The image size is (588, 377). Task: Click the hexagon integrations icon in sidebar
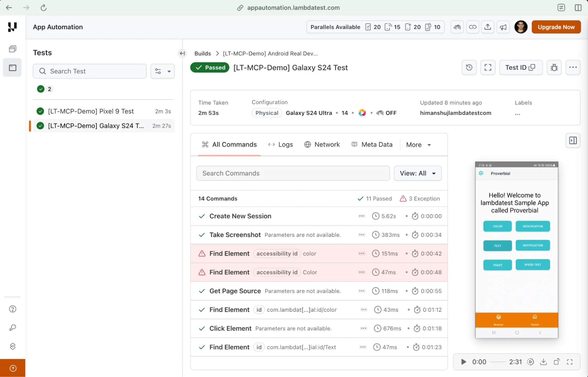[13, 346]
